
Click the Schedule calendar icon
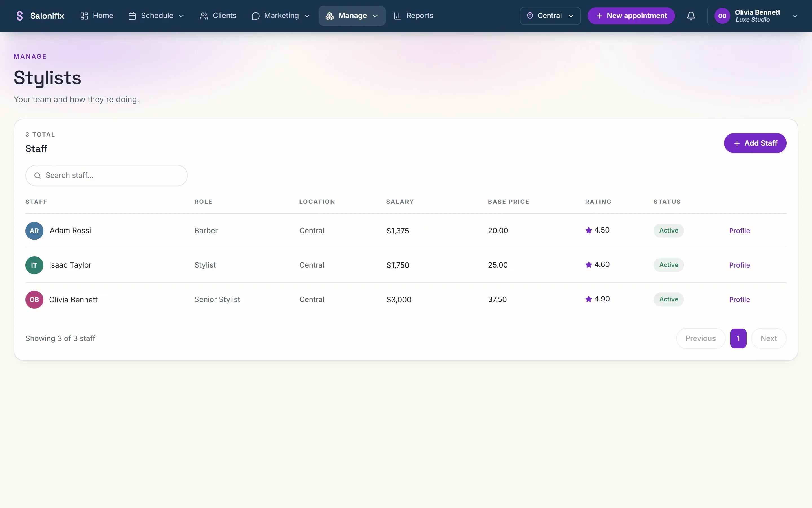tap(132, 16)
